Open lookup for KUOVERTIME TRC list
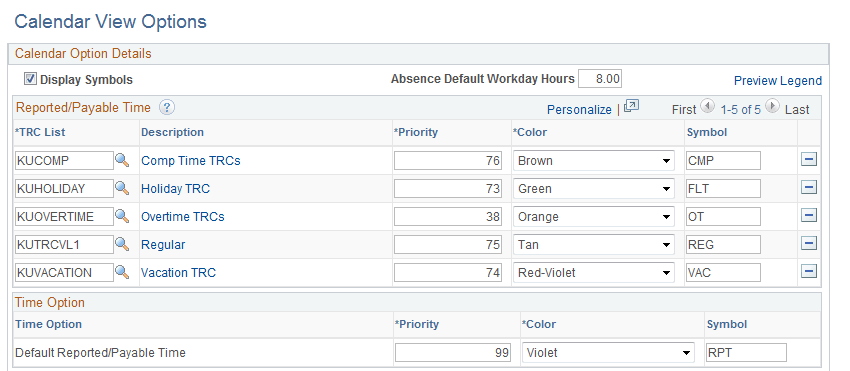Viewport: 850px width, 371px height. coord(122,216)
